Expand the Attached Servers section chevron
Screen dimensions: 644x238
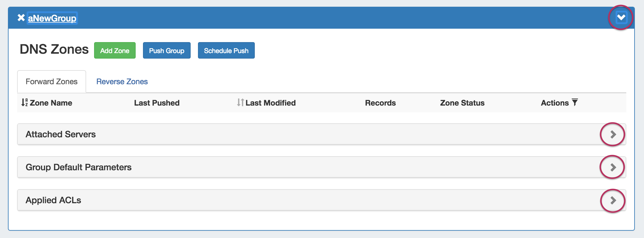pyautogui.click(x=613, y=134)
